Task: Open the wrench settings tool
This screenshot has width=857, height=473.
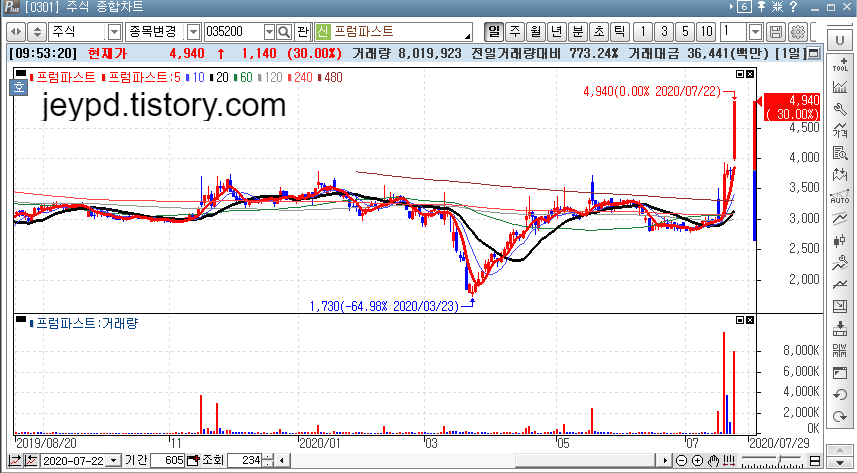Action: click(840, 109)
